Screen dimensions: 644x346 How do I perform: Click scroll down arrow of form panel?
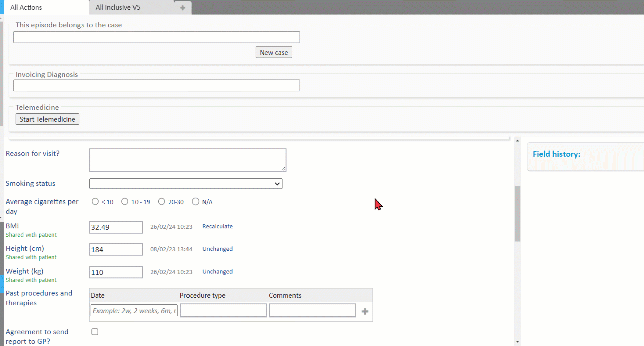tap(517, 341)
